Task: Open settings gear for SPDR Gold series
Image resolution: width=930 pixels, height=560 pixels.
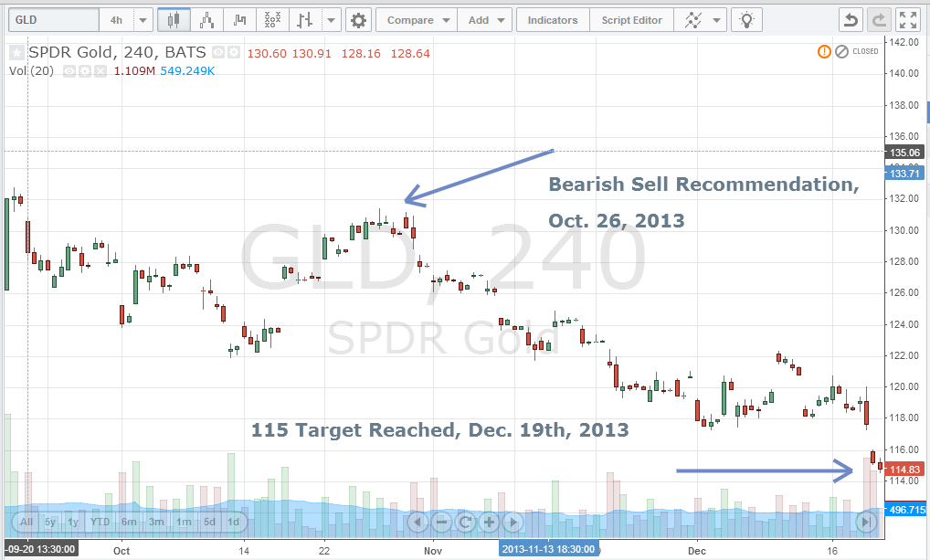Action: point(234,53)
